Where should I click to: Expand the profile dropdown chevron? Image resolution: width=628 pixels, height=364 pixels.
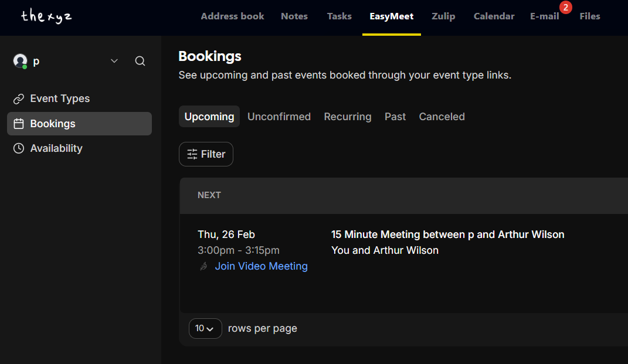click(114, 60)
